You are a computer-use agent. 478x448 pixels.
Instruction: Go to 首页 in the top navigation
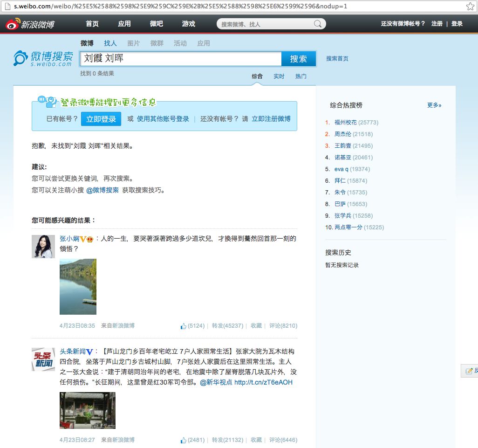tap(92, 24)
